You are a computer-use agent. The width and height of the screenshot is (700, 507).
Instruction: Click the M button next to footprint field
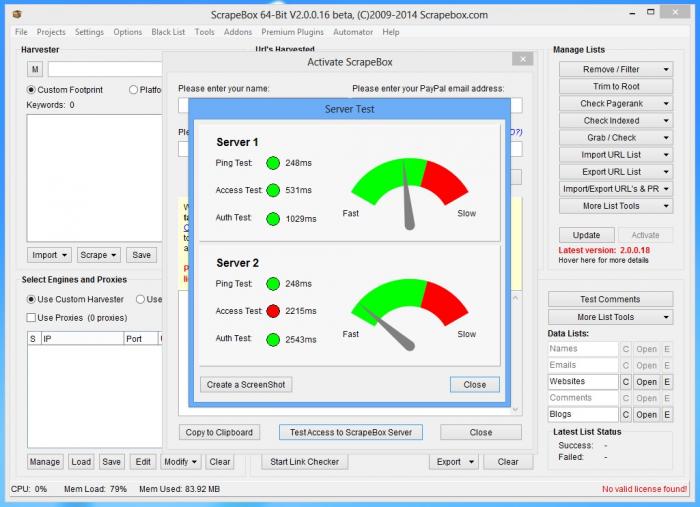point(35,69)
